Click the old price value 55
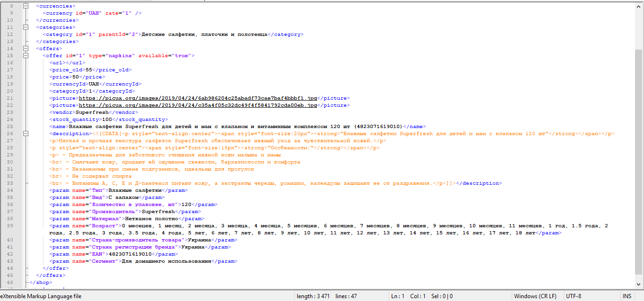This screenshot has width=644, height=301. coord(88,70)
